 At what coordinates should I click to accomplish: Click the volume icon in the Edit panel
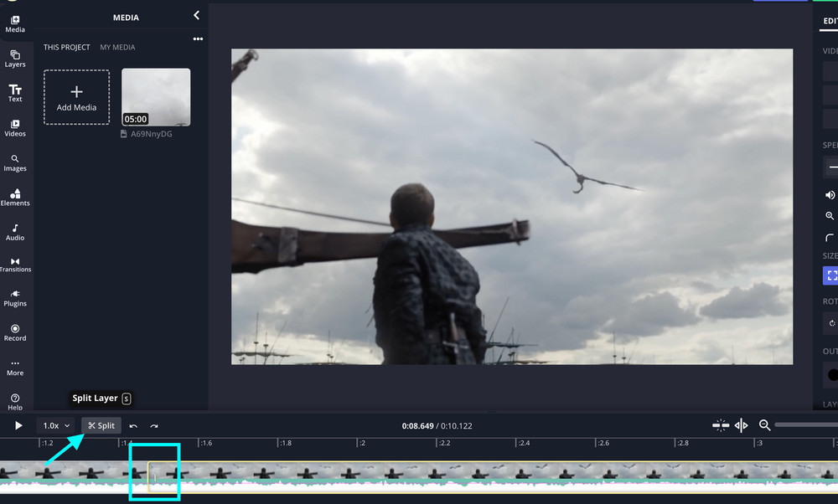pyautogui.click(x=829, y=194)
